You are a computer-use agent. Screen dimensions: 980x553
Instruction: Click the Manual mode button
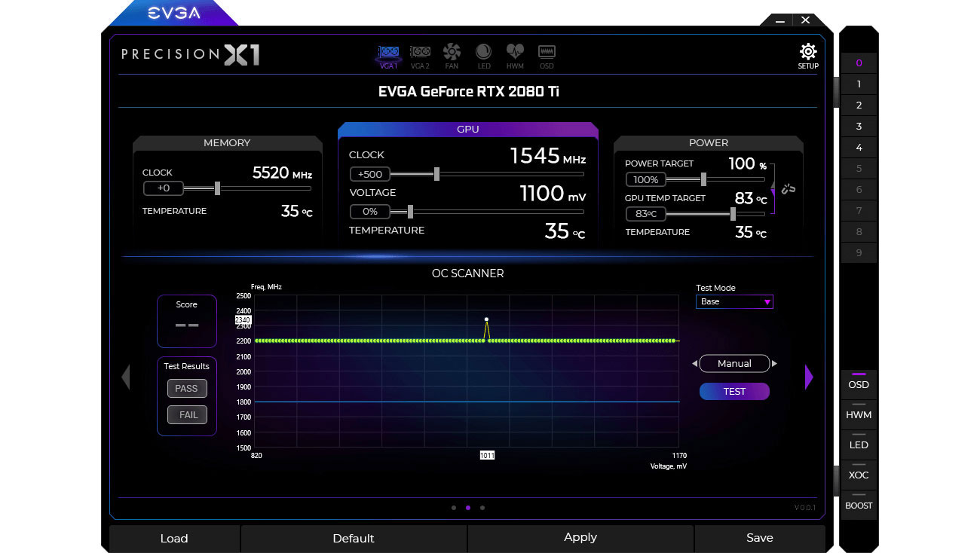734,364
